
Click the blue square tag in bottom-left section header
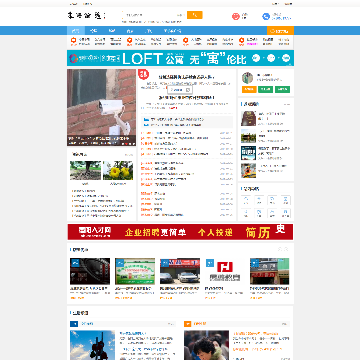(74, 324)
